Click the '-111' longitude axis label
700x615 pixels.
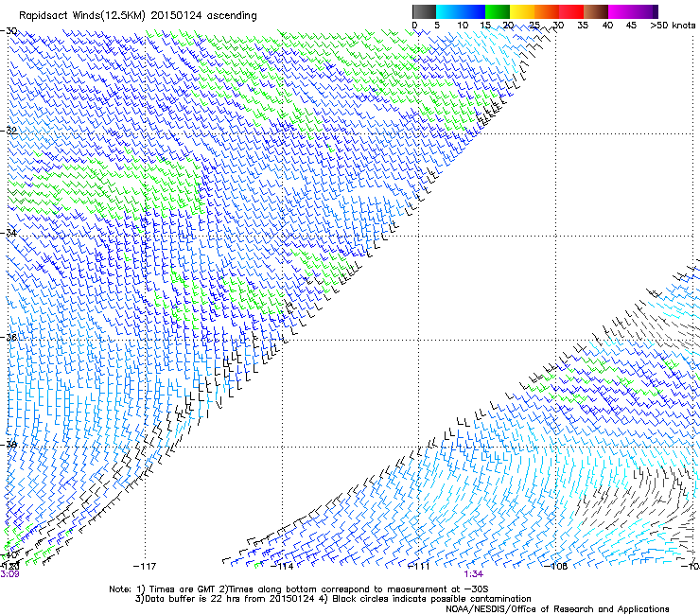419,567
